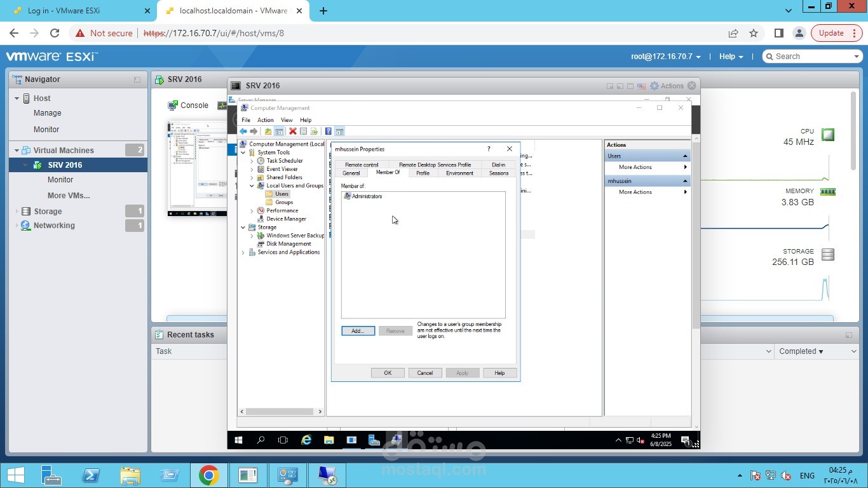Click the share page icon in address bar
This screenshot has height=488, width=868.
point(733,33)
